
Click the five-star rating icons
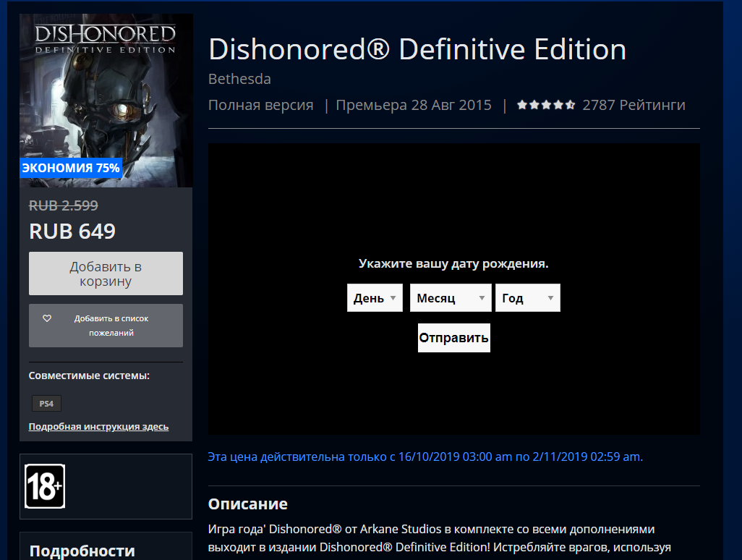pyautogui.click(x=546, y=105)
